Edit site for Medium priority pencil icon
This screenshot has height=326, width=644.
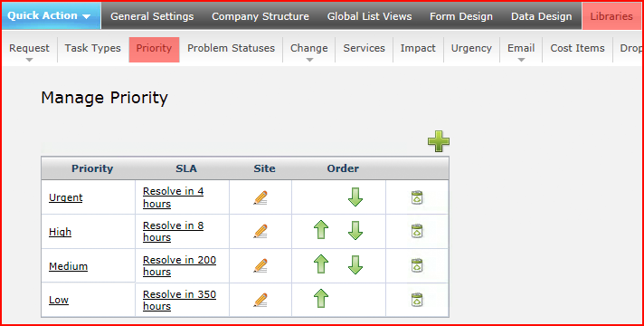click(x=260, y=266)
